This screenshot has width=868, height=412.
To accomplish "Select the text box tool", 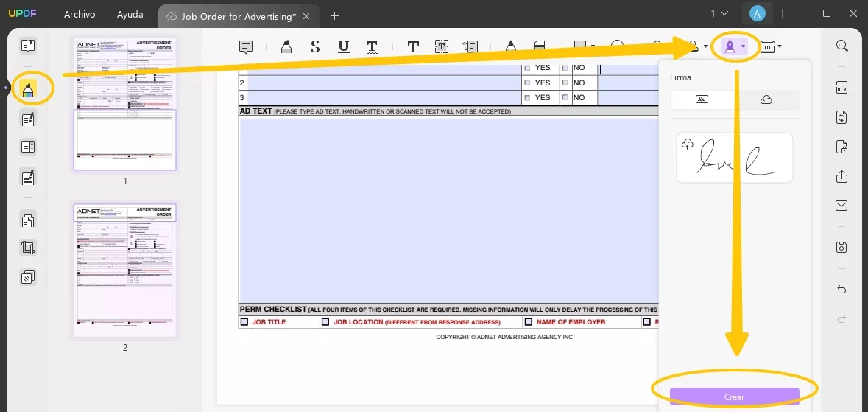I will click(442, 46).
